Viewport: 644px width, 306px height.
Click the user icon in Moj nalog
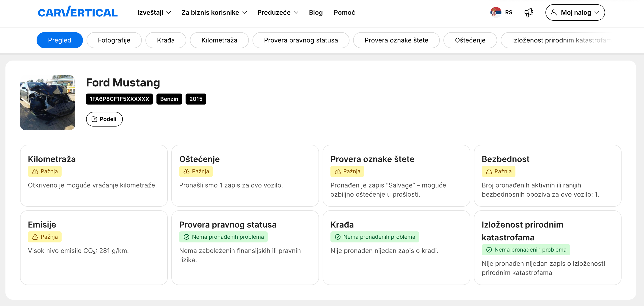click(553, 13)
